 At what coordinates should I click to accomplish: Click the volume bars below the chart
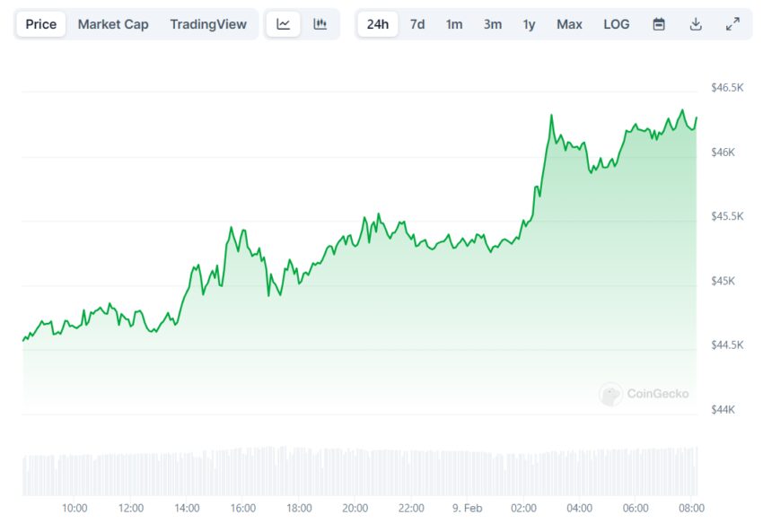click(x=359, y=471)
